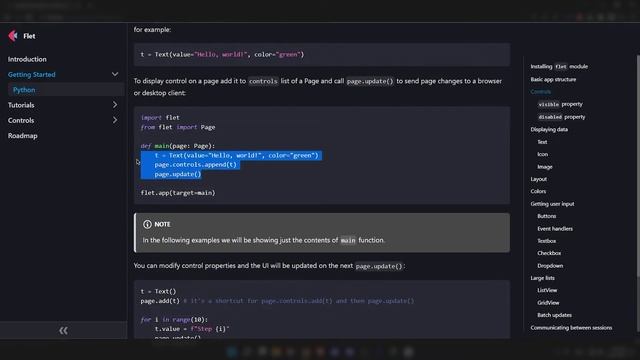
Task: Click the flet.app(target=main) code line
Action: pyautogui.click(x=178, y=193)
